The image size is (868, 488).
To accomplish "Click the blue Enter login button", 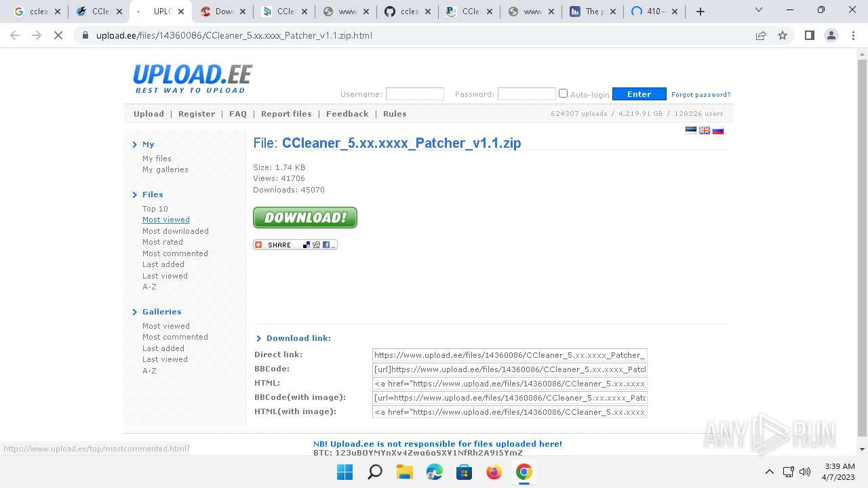I will pyautogui.click(x=639, y=94).
